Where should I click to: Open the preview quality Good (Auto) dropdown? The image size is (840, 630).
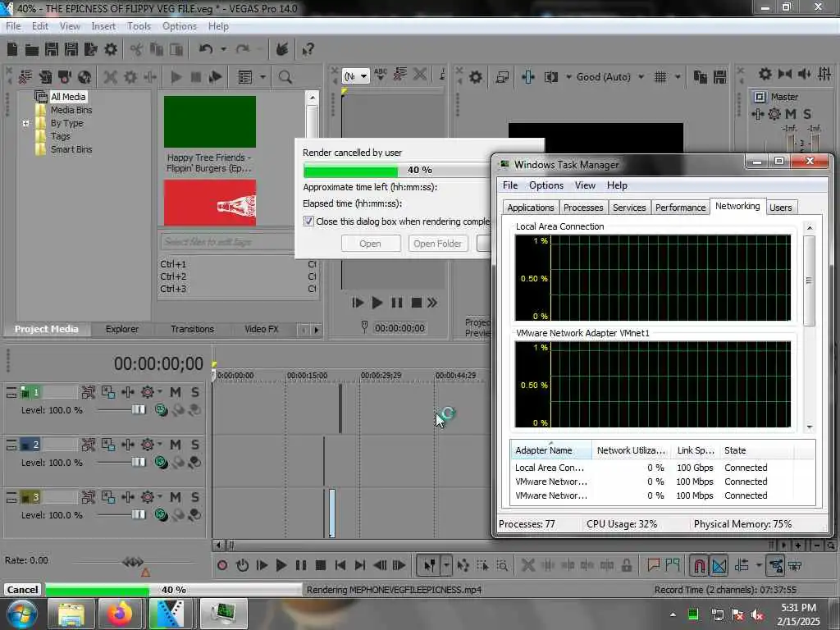tap(610, 77)
